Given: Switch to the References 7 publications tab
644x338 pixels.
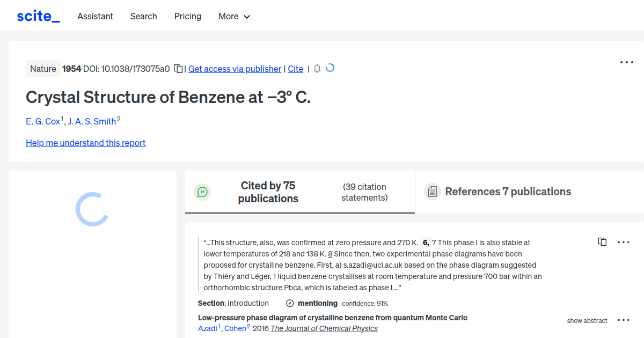Looking at the screenshot, I should click(x=508, y=192).
